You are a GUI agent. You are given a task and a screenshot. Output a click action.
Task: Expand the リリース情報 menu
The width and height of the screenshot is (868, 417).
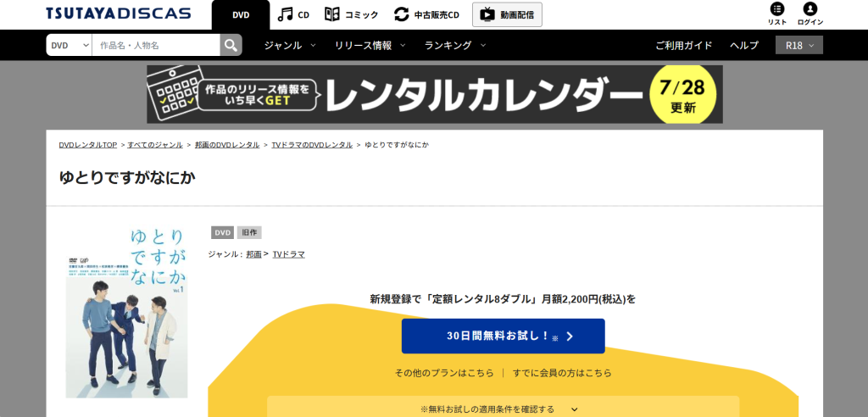coord(370,46)
